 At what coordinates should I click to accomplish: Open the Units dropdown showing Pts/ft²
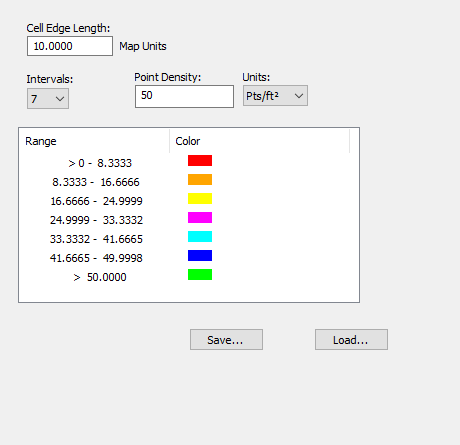pos(275,96)
